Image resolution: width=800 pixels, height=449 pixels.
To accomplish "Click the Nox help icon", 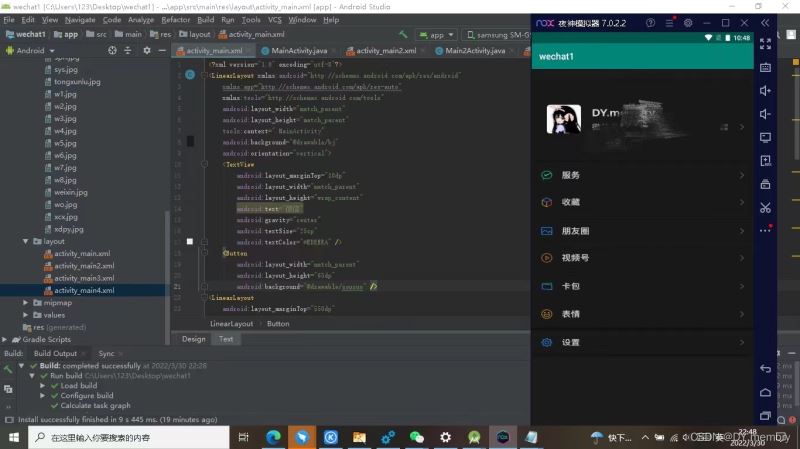I will (x=650, y=23).
